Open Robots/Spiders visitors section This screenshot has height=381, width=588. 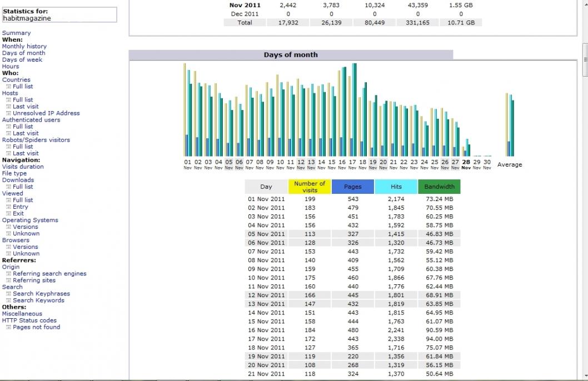pos(36,140)
